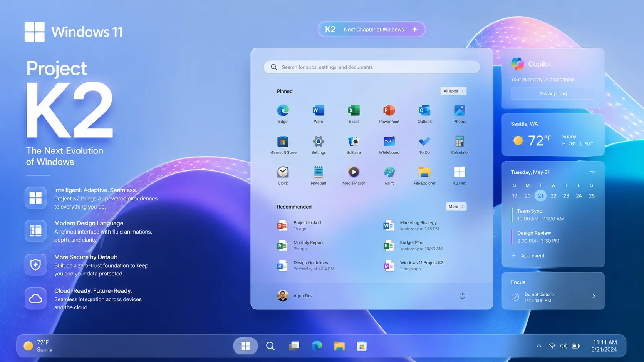Viewport: 644px width, 362px height.
Task: Click the search box for apps and settings
Action: [372, 67]
